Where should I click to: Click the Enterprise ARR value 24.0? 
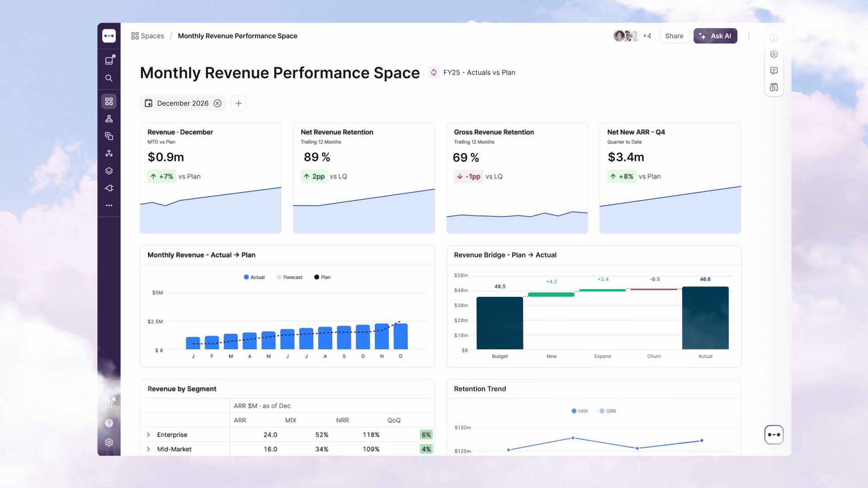(x=270, y=435)
